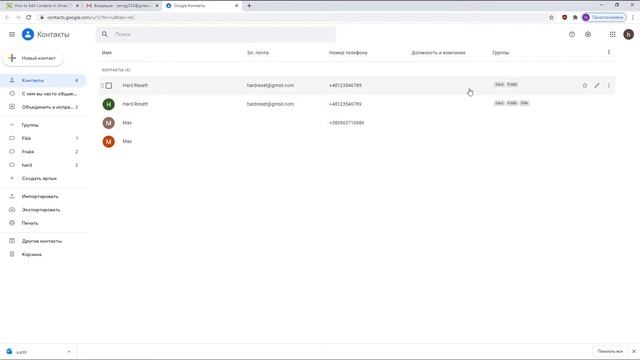
Task: Click the second Hard Resett name
Action: tap(135, 104)
